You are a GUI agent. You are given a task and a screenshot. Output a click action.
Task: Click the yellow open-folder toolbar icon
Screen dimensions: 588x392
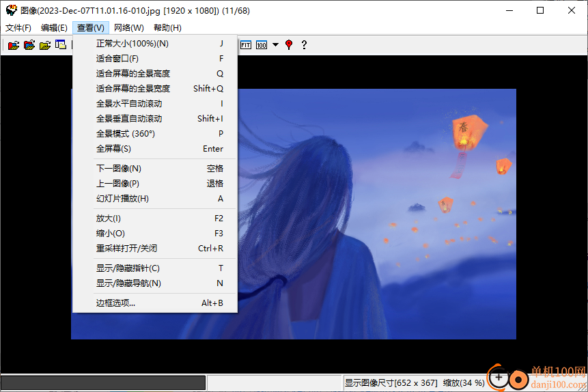[x=45, y=45]
